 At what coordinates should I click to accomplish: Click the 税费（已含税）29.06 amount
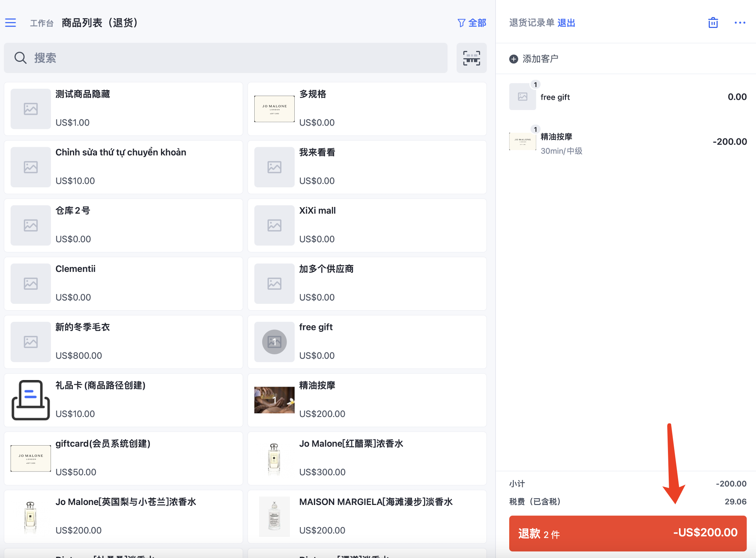click(x=735, y=501)
